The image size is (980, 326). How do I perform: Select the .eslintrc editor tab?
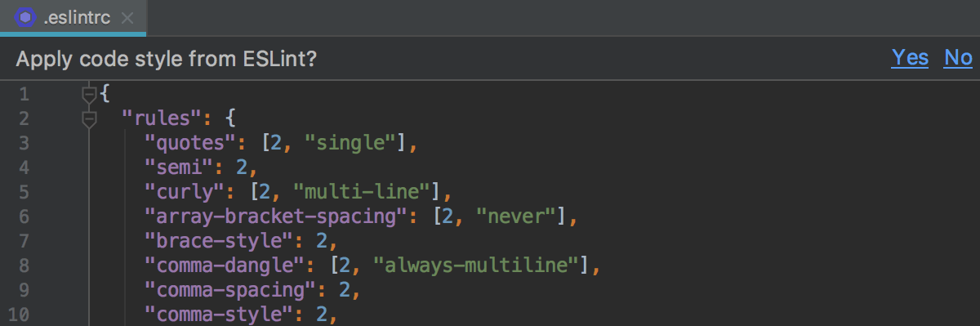pos(73,17)
